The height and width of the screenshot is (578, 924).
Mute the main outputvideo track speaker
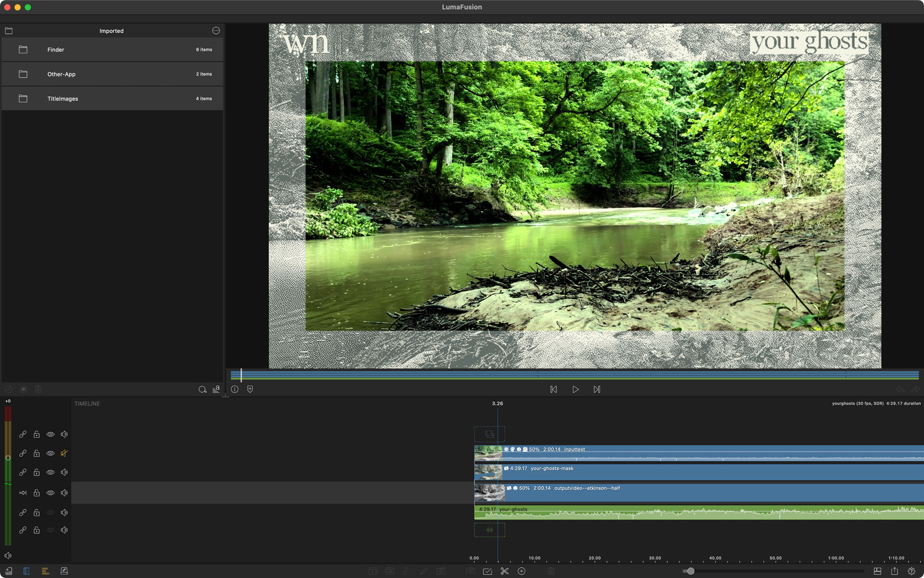tap(64, 493)
